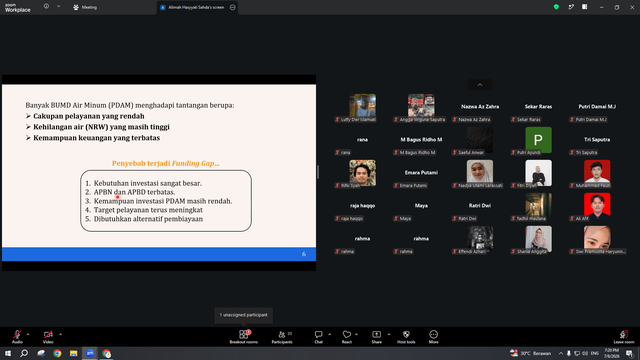
Task: Start video with the Video camera icon
Action: click(x=48, y=334)
